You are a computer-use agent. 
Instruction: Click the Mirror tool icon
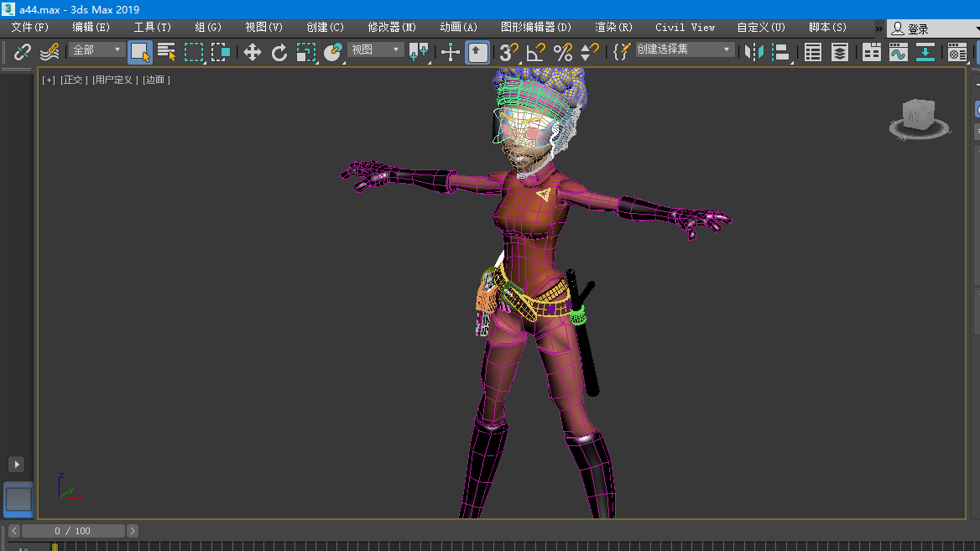[754, 53]
